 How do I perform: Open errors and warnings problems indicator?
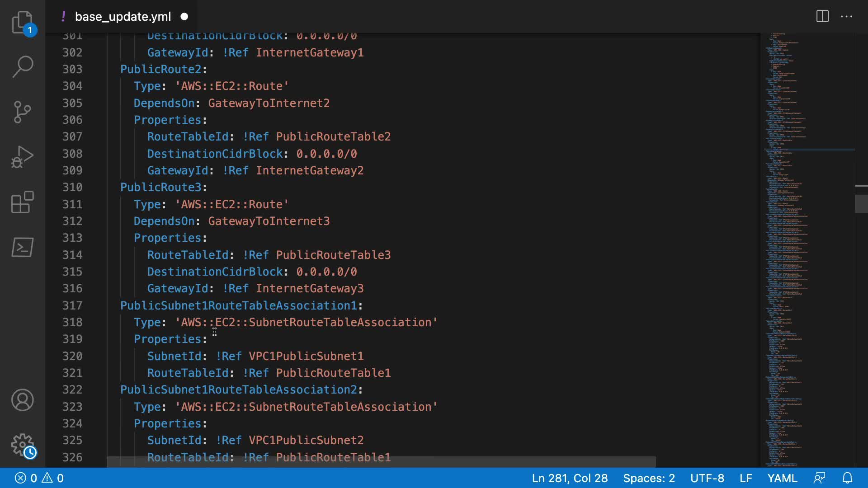[x=39, y=478]
